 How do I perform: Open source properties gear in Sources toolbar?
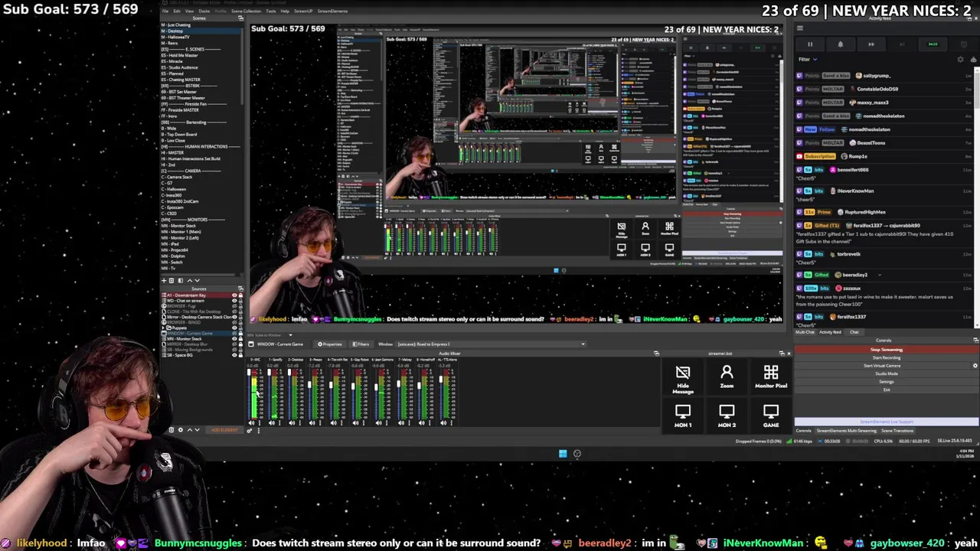coord(181,430)
